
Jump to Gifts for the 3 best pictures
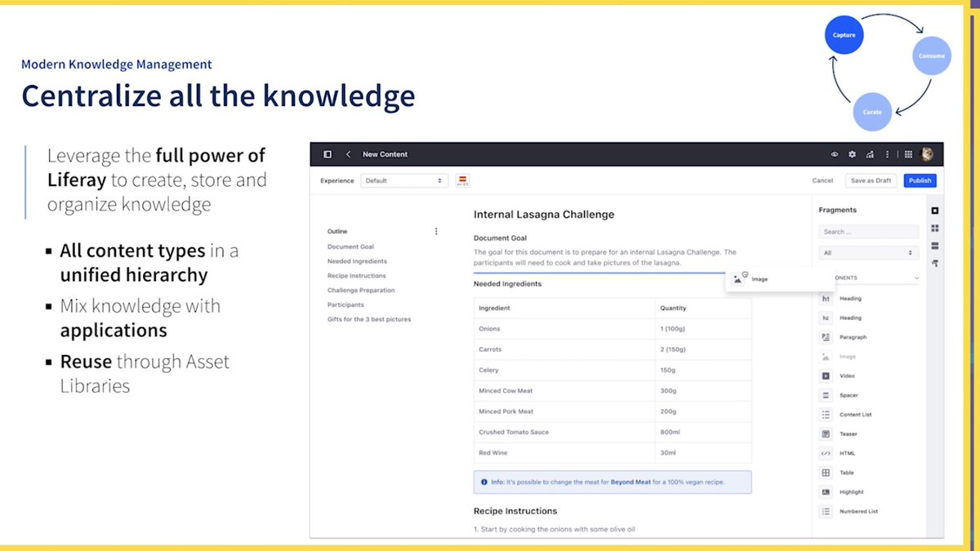point(369,319)
